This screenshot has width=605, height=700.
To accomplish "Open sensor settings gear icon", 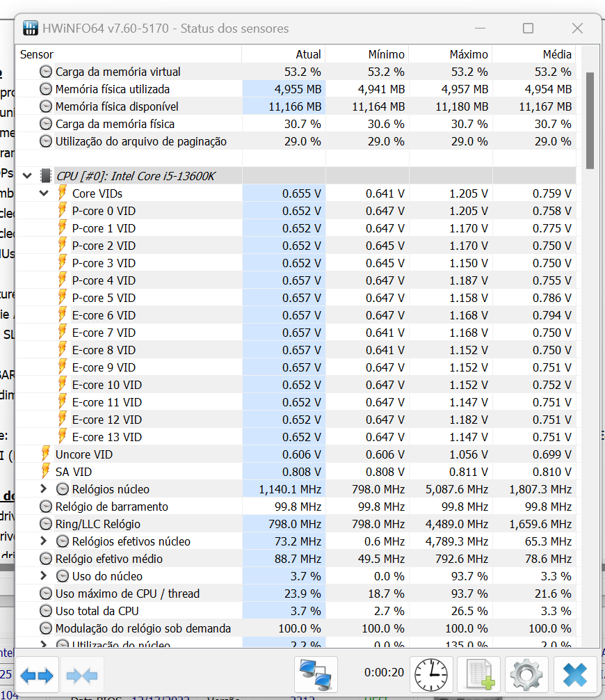I will (526, 674).
